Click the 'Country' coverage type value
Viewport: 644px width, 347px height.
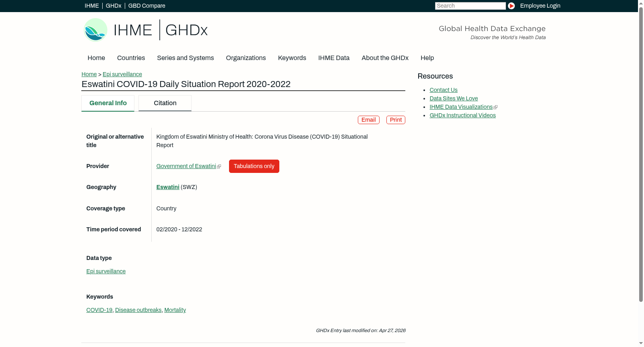click(x=166, y=208)
